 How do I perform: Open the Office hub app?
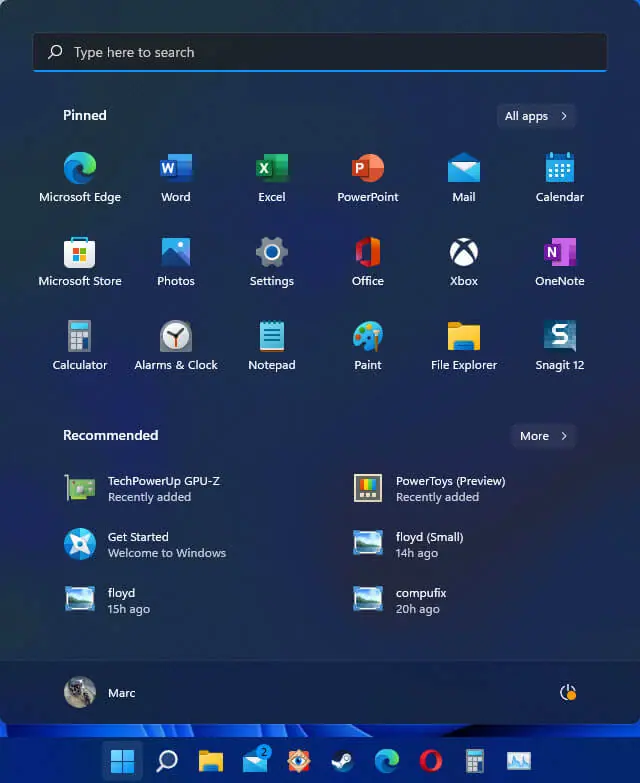368,262
